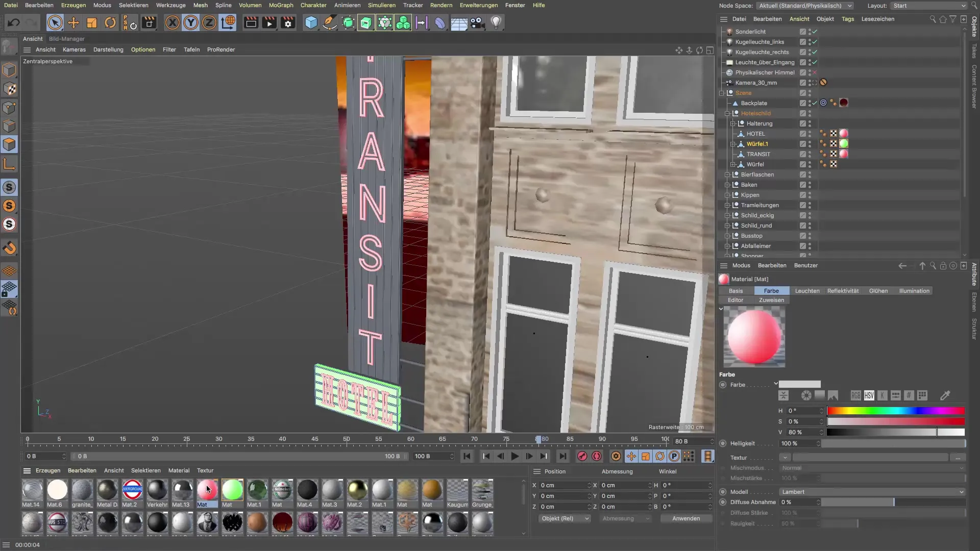The height and width of the screenshot is (551, 980).
Task: Activate polygon mode in left sidebar
Action: click(x=10, y=144)
